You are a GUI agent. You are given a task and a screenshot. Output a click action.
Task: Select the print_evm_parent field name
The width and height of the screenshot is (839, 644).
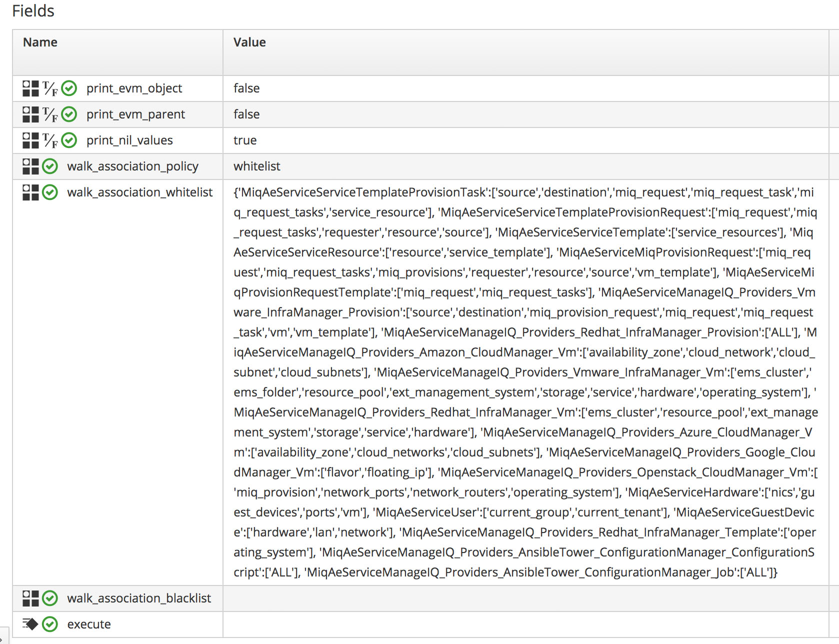(x=135, y=114)
